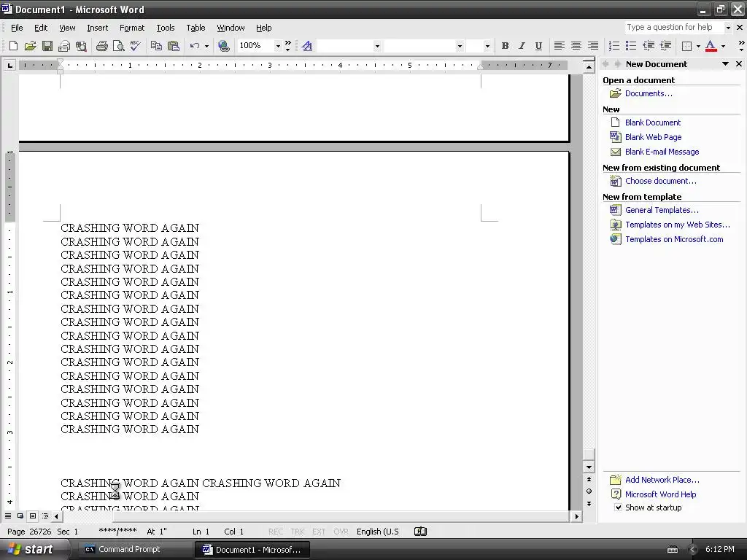Expand the Font name dropdown

460,46
